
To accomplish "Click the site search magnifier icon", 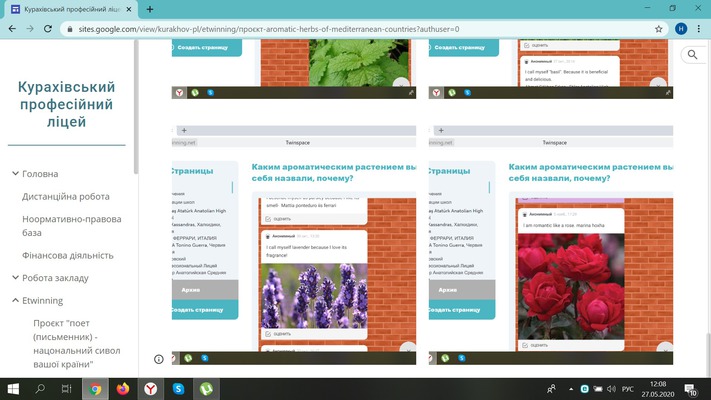I will [x=692, y=56].
